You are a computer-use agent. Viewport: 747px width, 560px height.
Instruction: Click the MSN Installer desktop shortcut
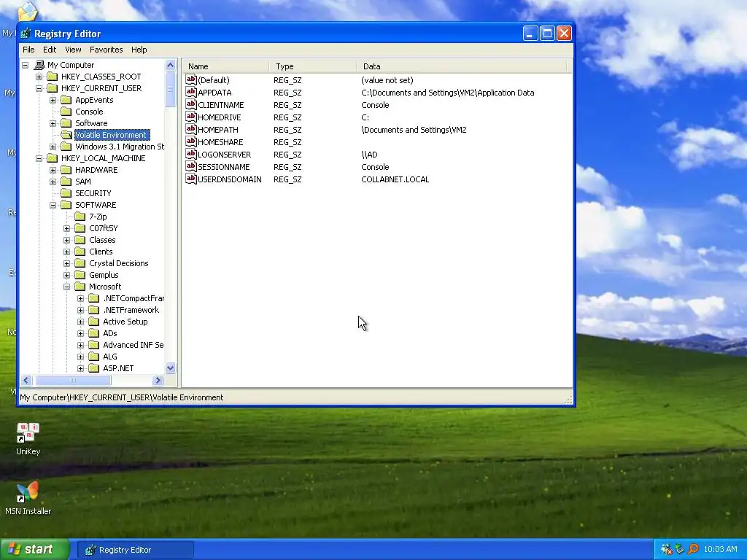point(28,499)
